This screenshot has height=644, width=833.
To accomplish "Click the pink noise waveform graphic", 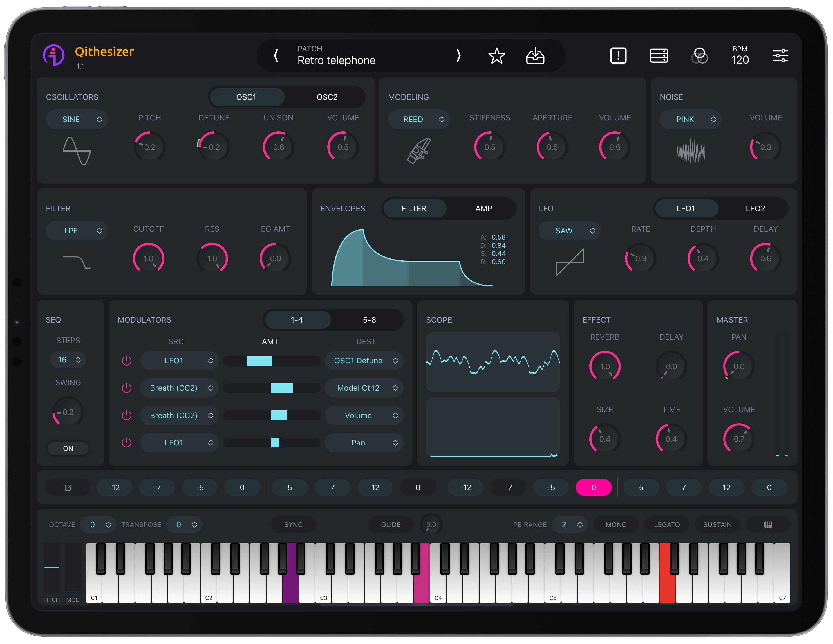I will click(690, 151).
